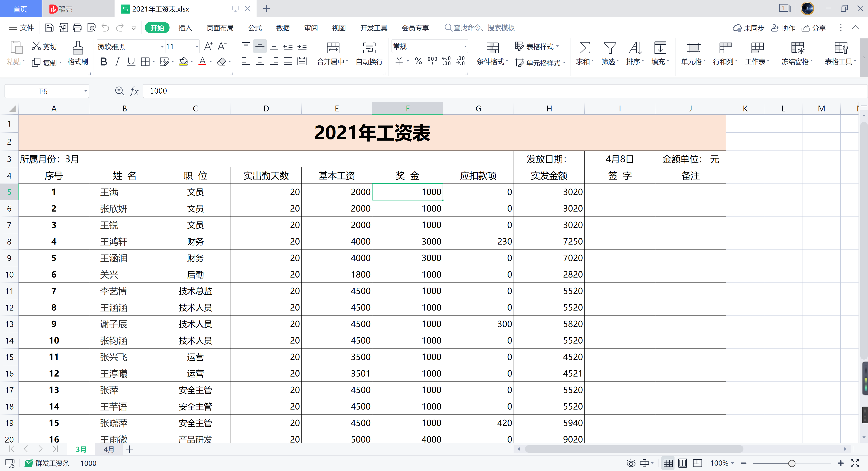Switch to the 插入 ribbon tab
868x471 pixels.
185,28
